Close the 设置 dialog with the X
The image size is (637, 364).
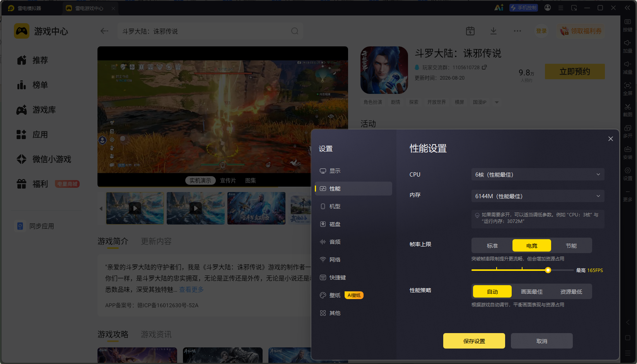[x=611, y=139]
